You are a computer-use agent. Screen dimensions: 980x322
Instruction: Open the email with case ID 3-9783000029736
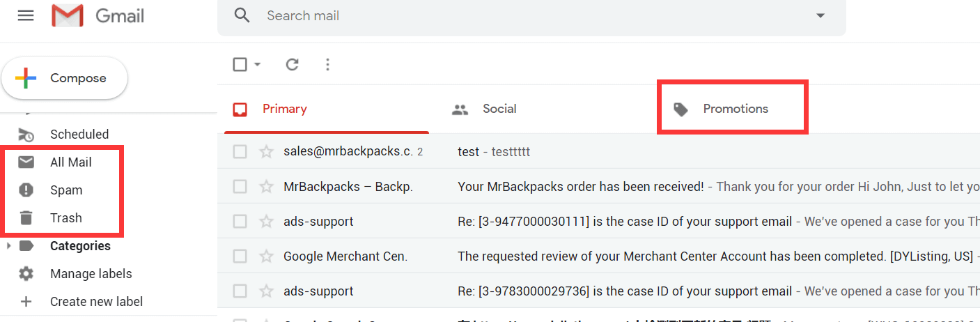pyautogui.click(x=625, y=291)
